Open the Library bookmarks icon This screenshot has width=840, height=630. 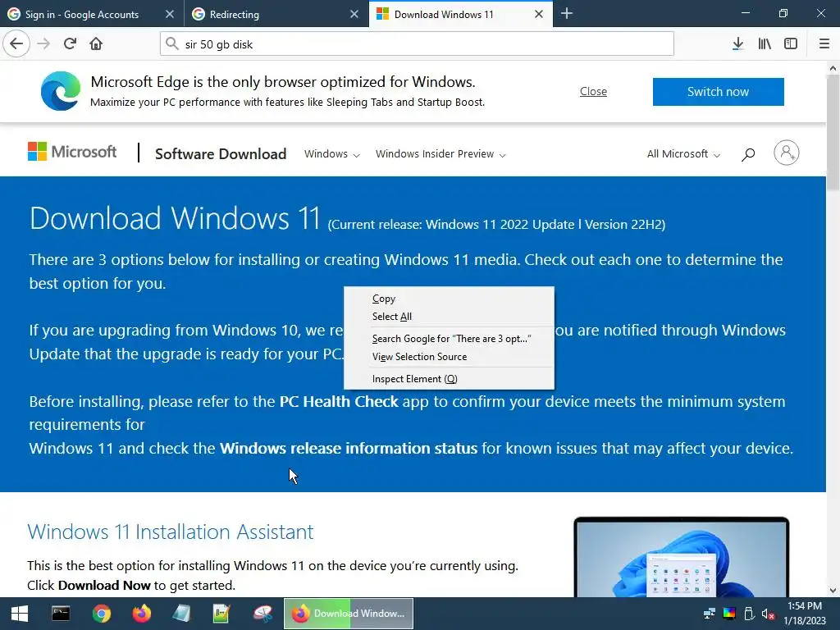pos(765,43)
